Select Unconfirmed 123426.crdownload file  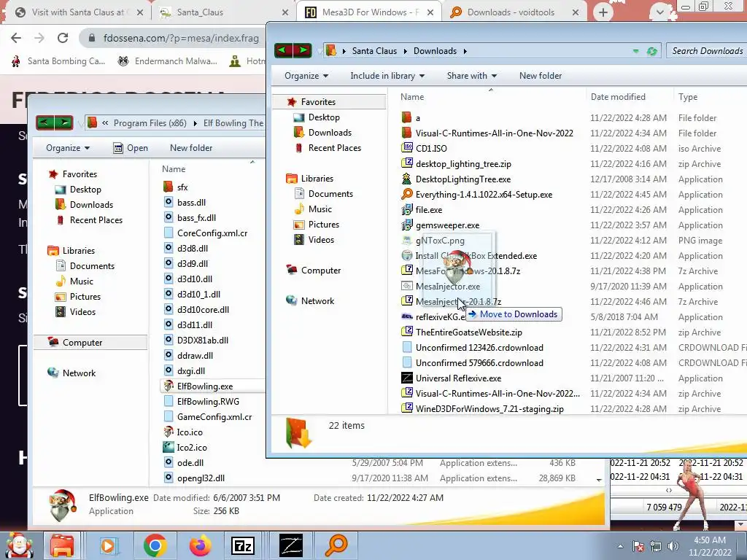click(x=479, y=348)
